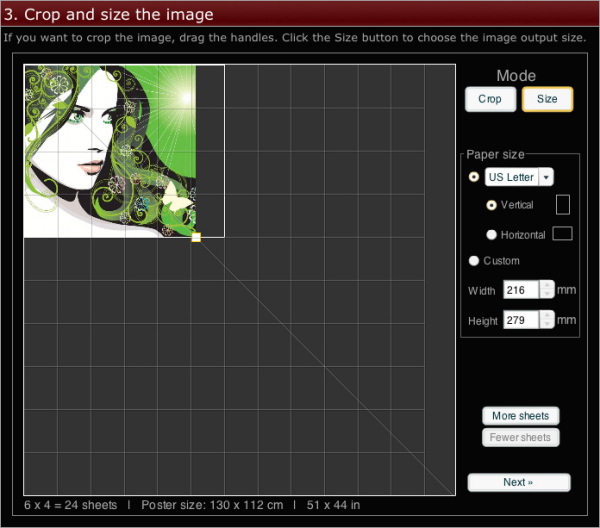Click the horizontal page orientation icon

562,234
